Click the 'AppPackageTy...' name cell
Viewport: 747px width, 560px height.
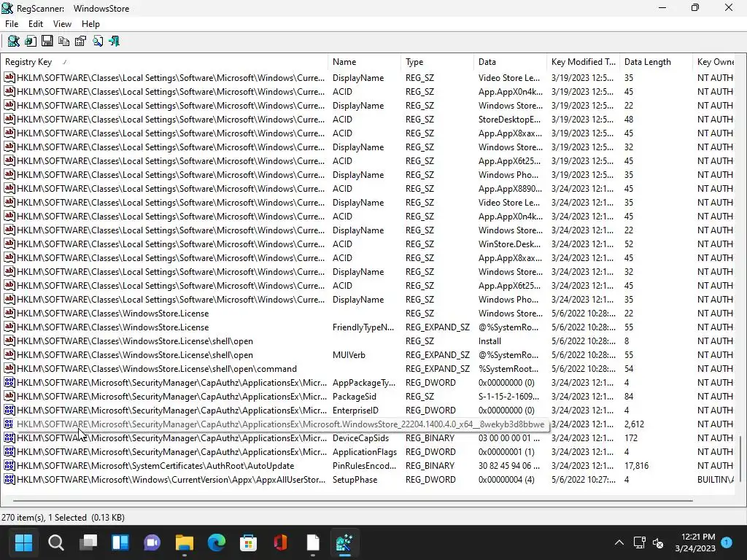(363, 382)
